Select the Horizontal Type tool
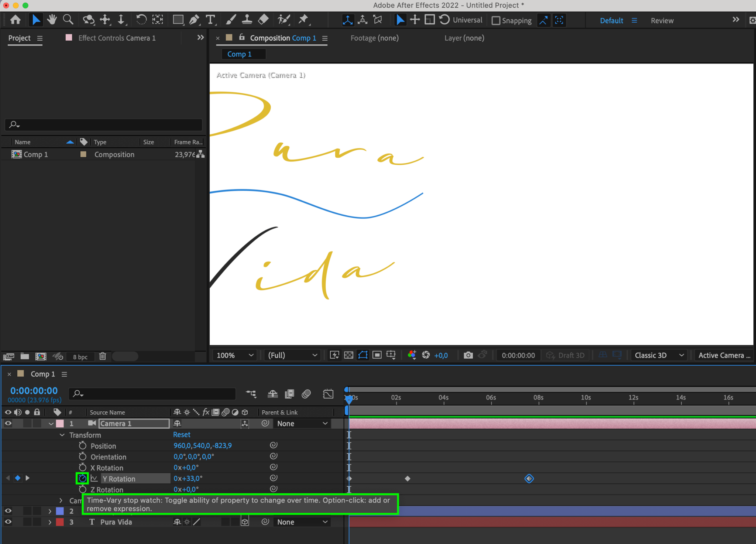Screen dimensions: 756x544 tap(210, 20)
